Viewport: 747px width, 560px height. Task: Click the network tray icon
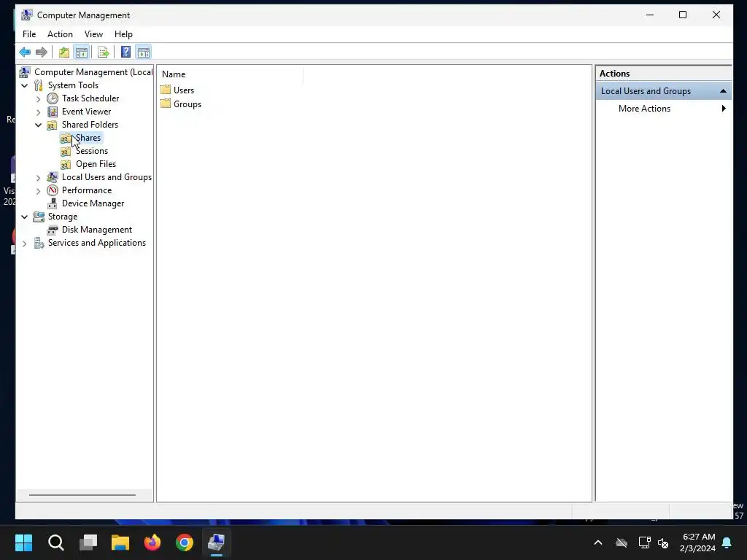pyautogui.click(x=644, y=542)
